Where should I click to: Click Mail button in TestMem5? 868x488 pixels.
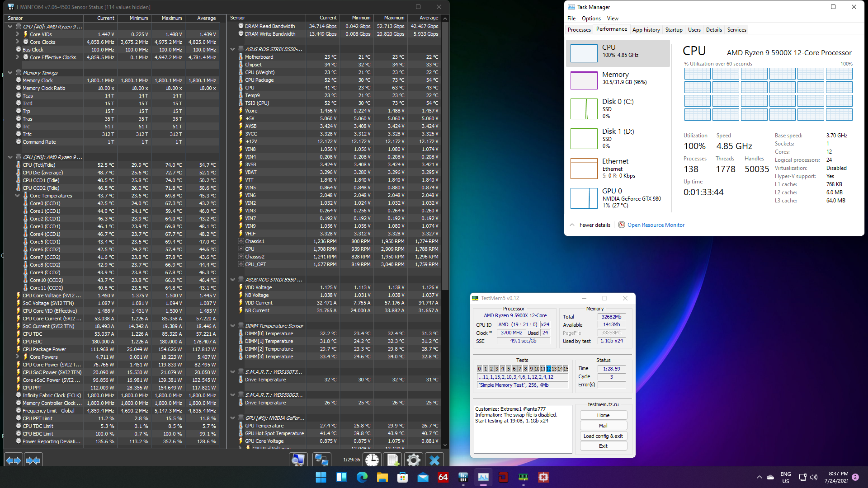point(603,426)
